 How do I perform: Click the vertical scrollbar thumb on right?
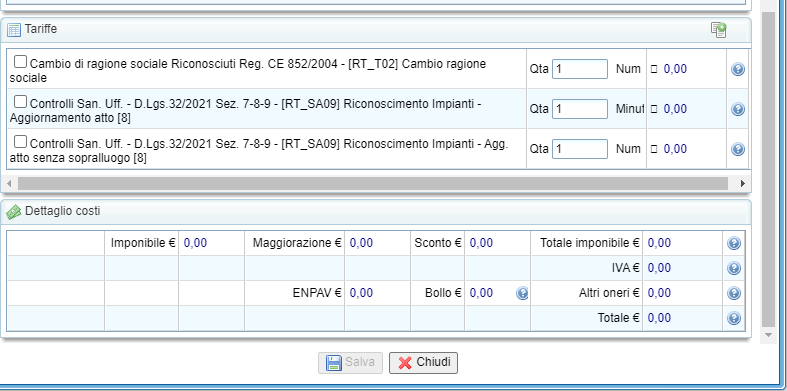tap(768, 169)
